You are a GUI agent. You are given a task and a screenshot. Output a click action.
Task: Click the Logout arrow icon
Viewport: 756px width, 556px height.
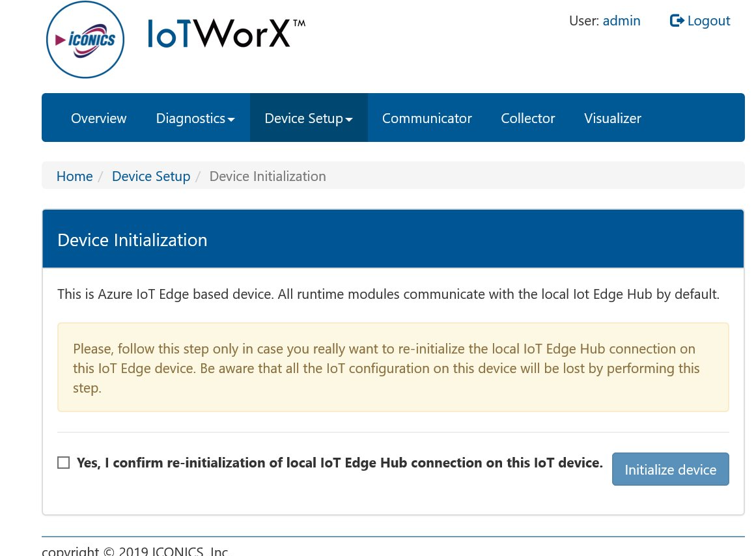click(x=677, y=21)
